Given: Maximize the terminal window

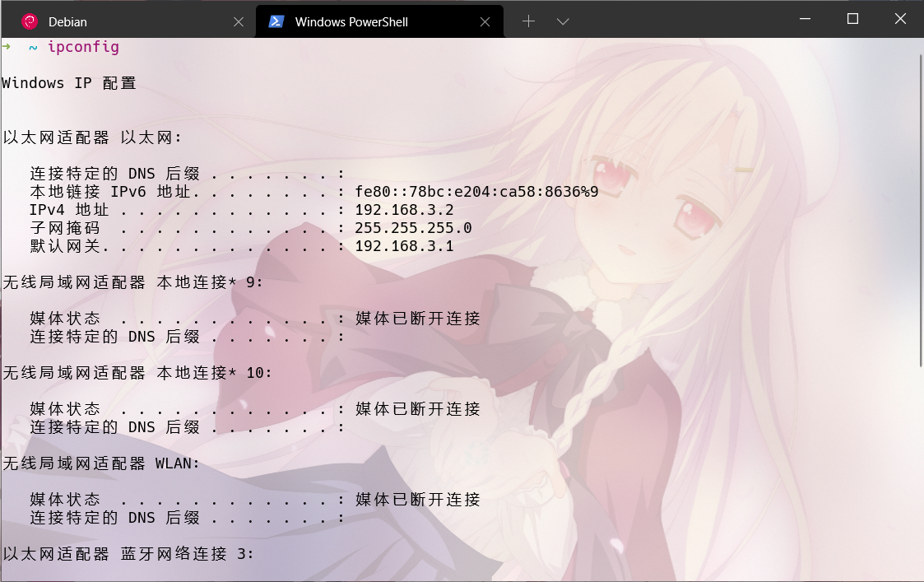Looking at the screenshot, I should coord(852,19).
